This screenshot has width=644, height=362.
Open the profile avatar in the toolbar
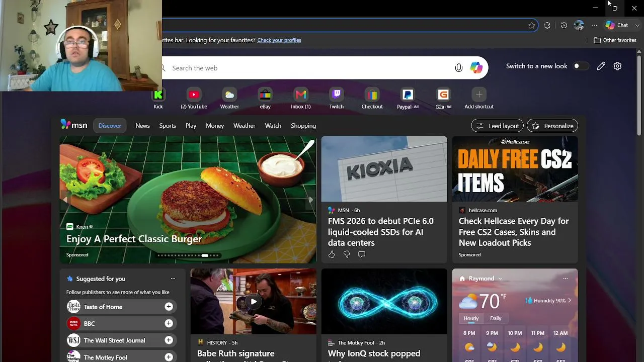[x=579, y=25]
